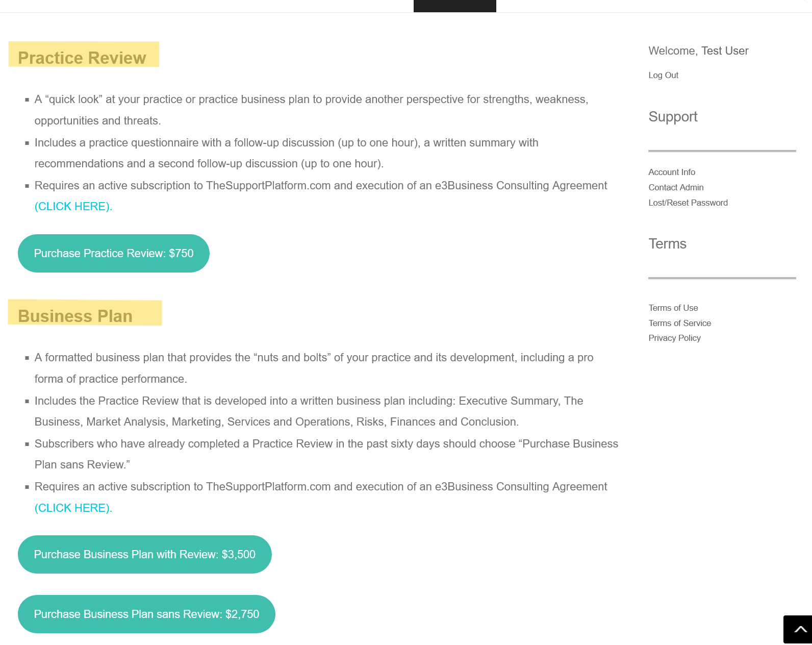Click the dark active menu tab at top
The width and height of the screenshot is (812, 645).
pyautogui.click(x=454, y=6)
